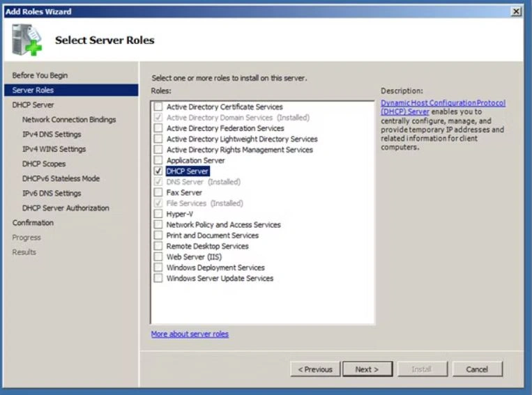
Task: Go back with the Previous button
Action: pyautogui.click(x=315, y=369)
